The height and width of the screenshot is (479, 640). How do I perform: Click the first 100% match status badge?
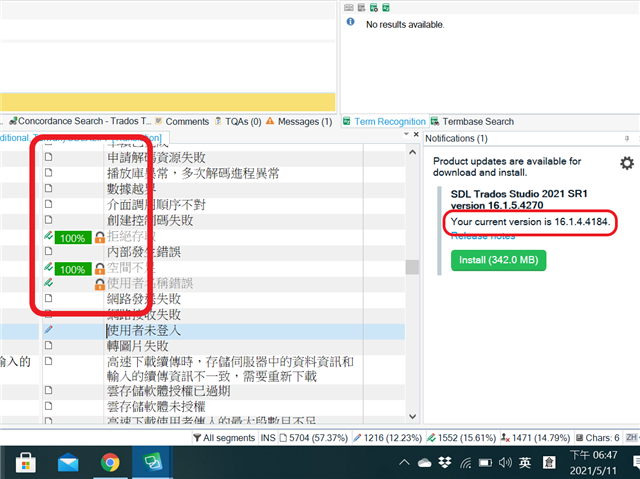click(71, 237)
